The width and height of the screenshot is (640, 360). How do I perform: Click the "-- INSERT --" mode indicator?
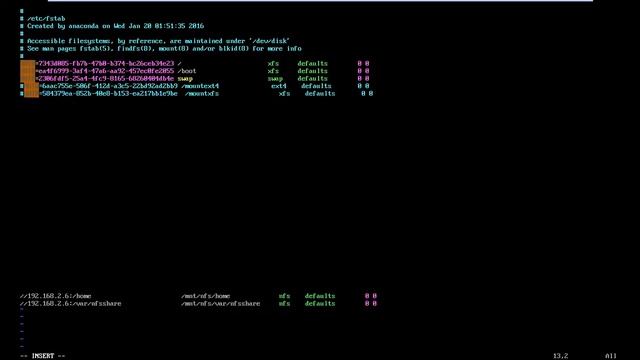42,356
